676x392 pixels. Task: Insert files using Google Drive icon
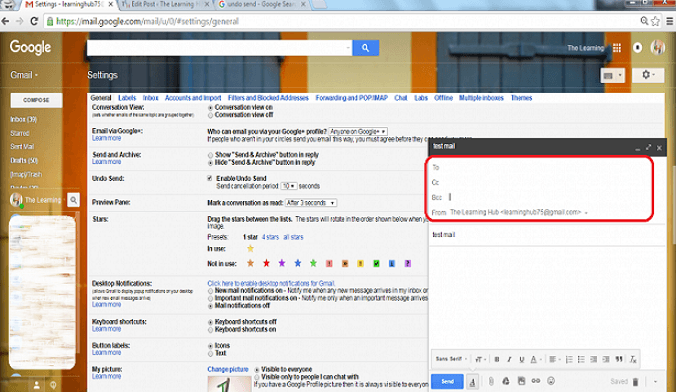coord(506,381)
